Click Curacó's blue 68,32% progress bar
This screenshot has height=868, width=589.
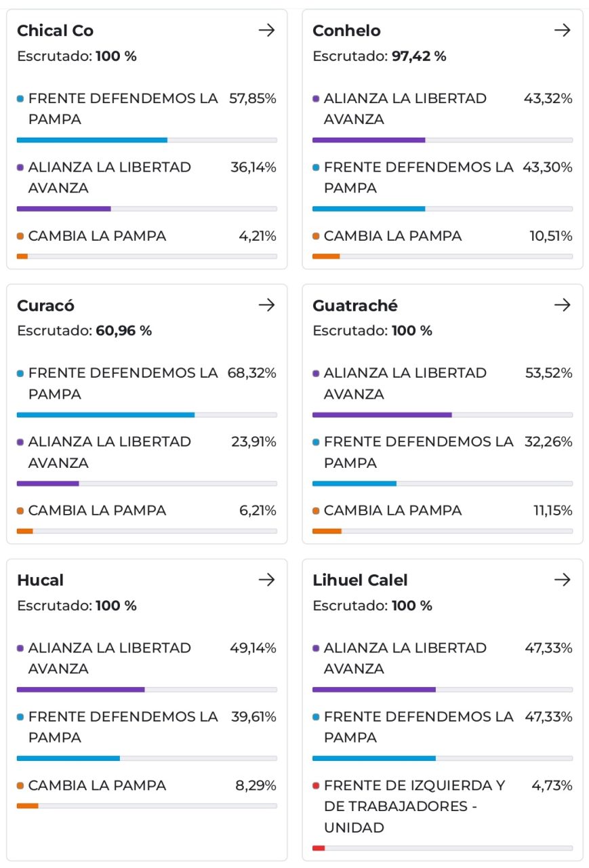click(x=106, y=414)
